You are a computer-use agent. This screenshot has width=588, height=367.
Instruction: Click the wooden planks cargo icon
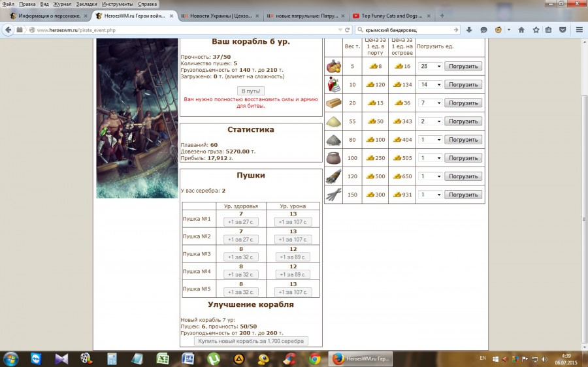[333, 103]
